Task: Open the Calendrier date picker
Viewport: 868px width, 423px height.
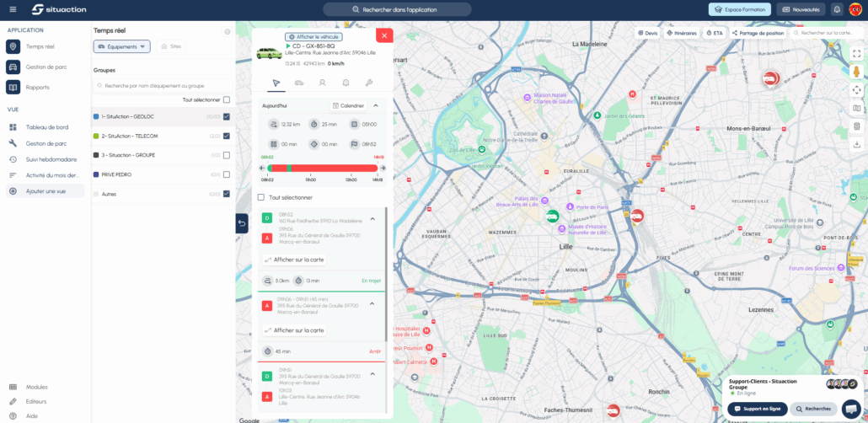Action: tap(348, 106)
